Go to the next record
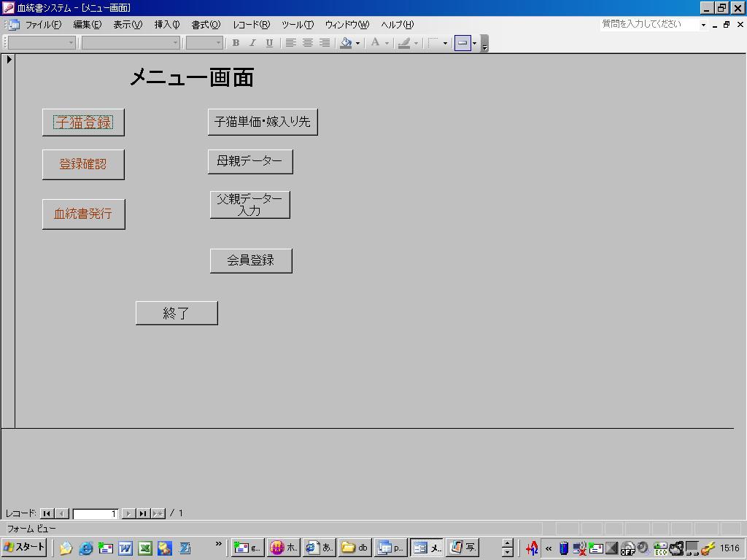 [128, 513]
